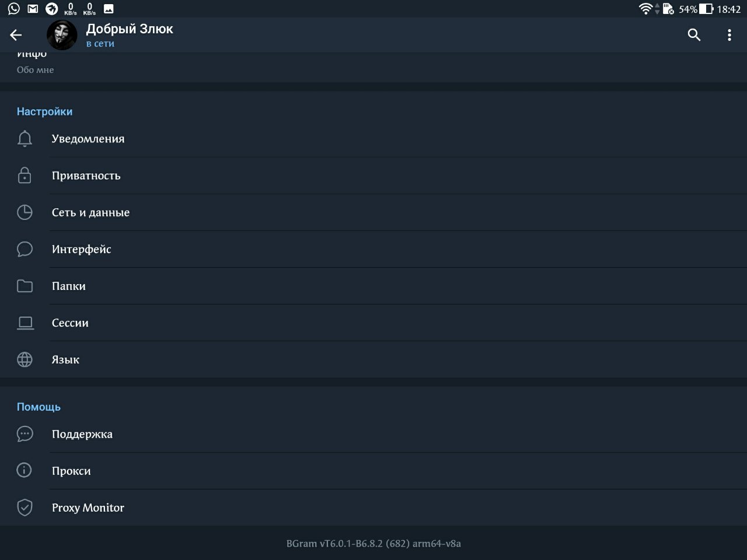Screen dimensions: 747x560
Task: Open Уведомления settings
Action: click(373, 139)
